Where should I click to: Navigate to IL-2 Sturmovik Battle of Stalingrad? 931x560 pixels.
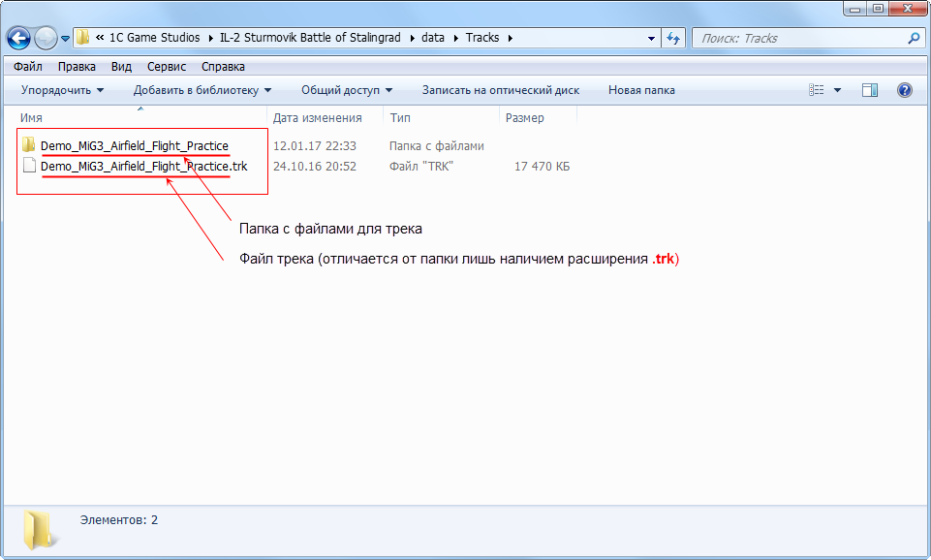tap(310, 38)
